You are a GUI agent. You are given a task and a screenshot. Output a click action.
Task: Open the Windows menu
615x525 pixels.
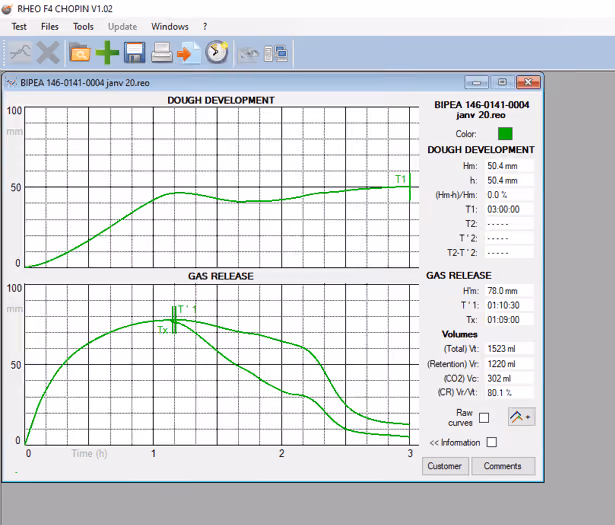170,27
